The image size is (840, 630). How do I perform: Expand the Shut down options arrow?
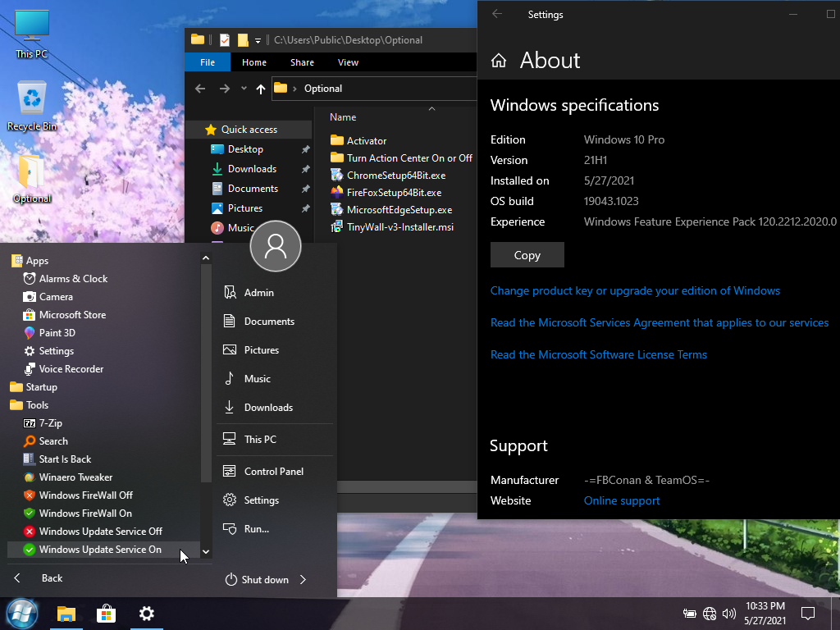(x=304, y=580)
